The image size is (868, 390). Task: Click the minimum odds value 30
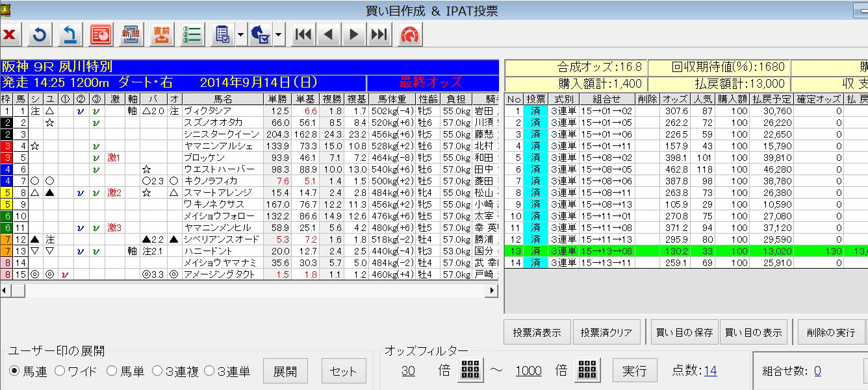408,371
